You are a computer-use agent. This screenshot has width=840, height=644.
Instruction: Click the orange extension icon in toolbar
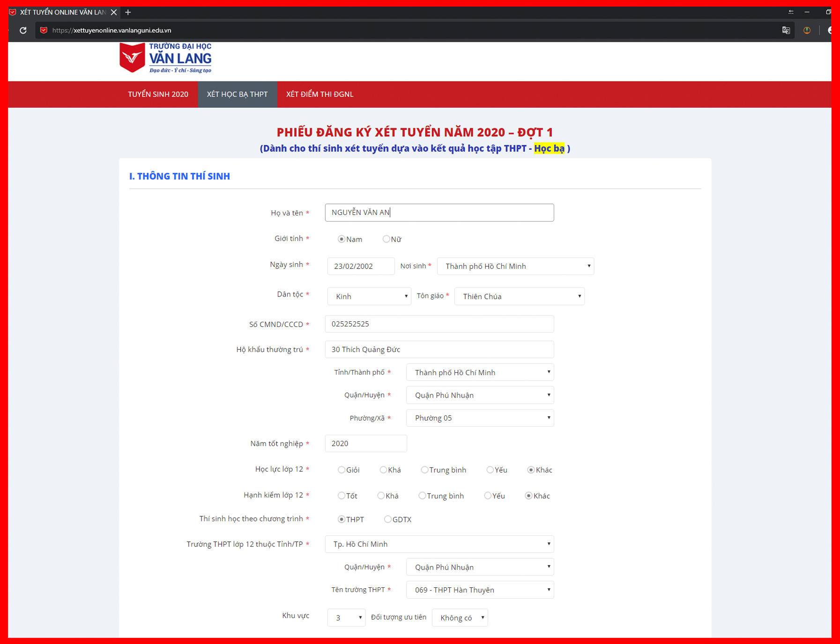tap(807, 30)
